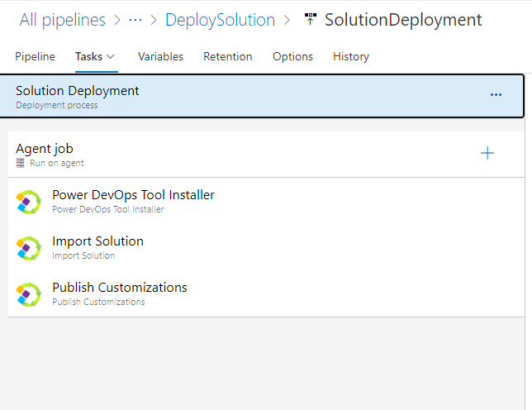Switch to the Retention tab
Viewport: 532px width, 410px height.
point(228,56)
